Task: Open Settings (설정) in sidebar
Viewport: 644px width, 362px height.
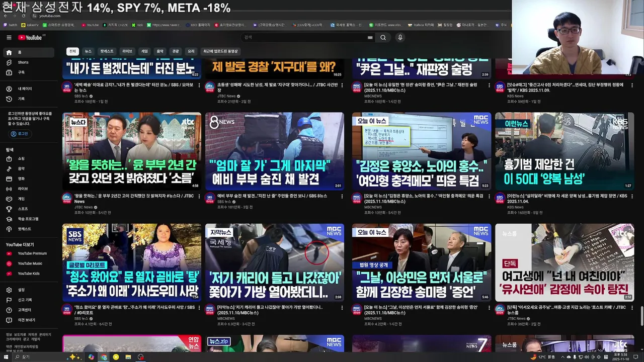Action: tap(28, 290)
